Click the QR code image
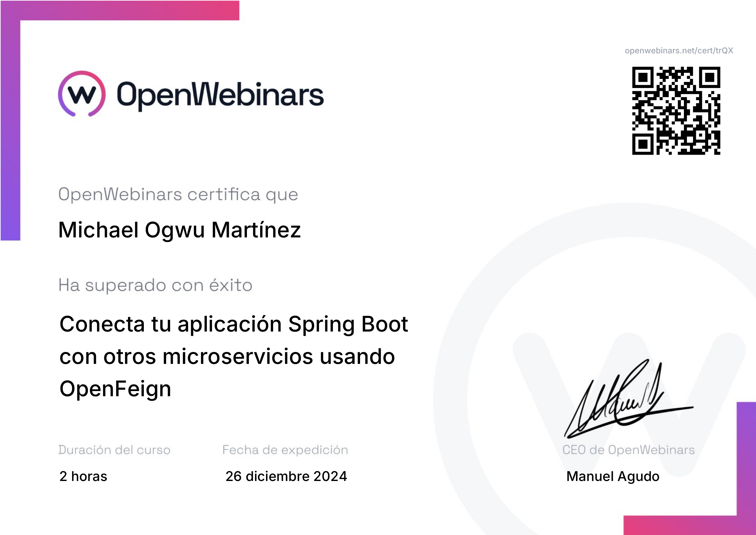The image size is (756, 535). point(676,111)
